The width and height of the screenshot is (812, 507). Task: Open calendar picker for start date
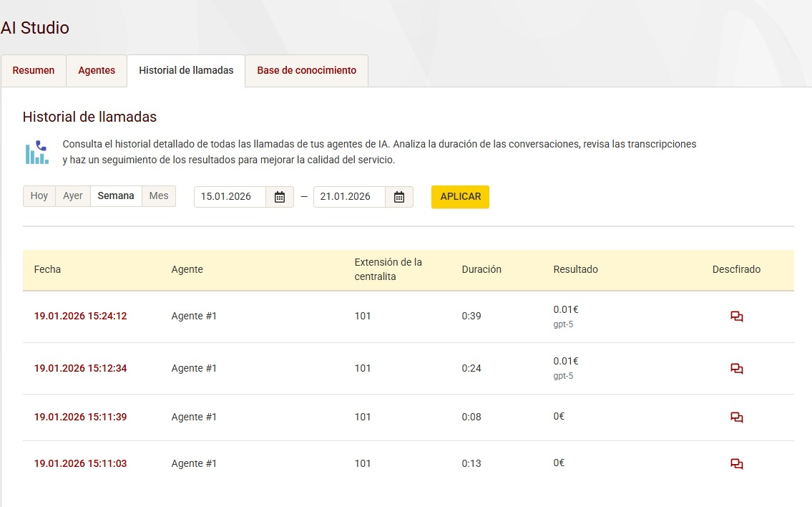tap(280, 197)
